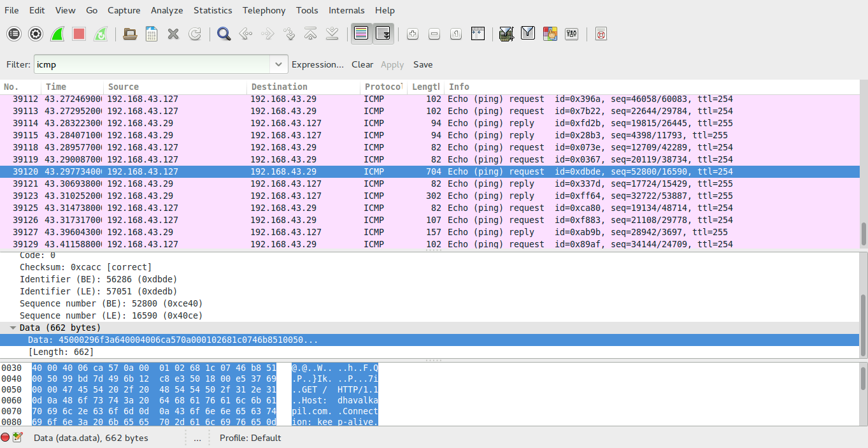This screenshot has width=868, height=448.
Task: Sort by the Source column header
Action: [175, 87]
